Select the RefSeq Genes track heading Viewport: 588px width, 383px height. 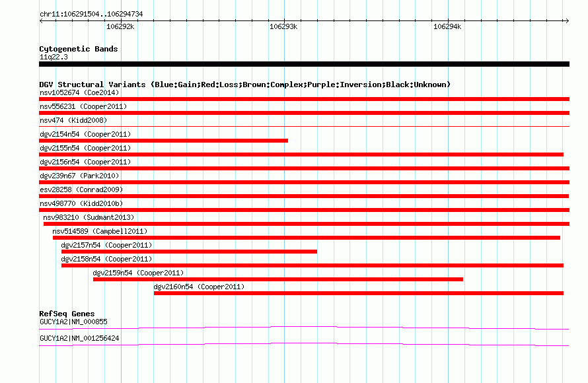(67, 314)
